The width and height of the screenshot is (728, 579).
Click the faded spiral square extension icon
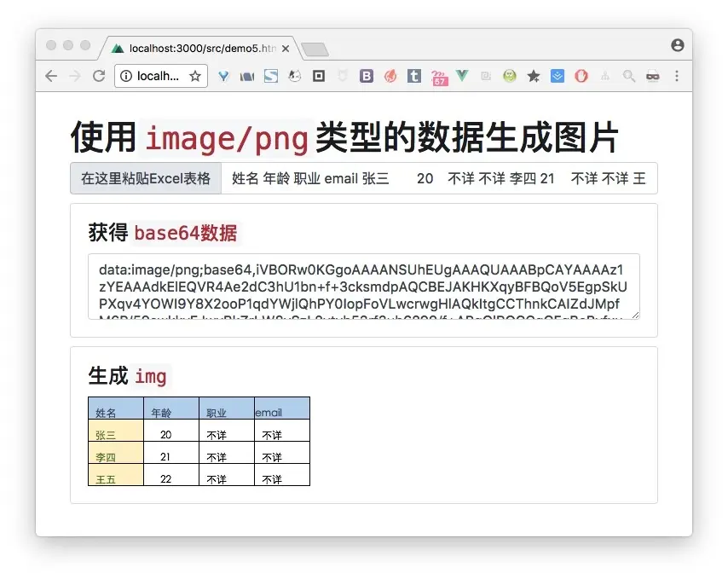(486, 76)
